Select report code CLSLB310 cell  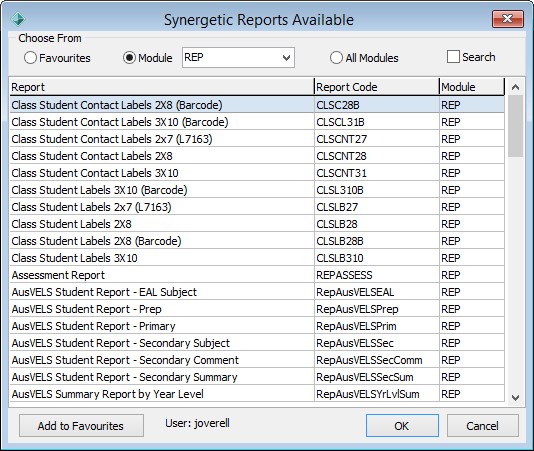(377, 258)
